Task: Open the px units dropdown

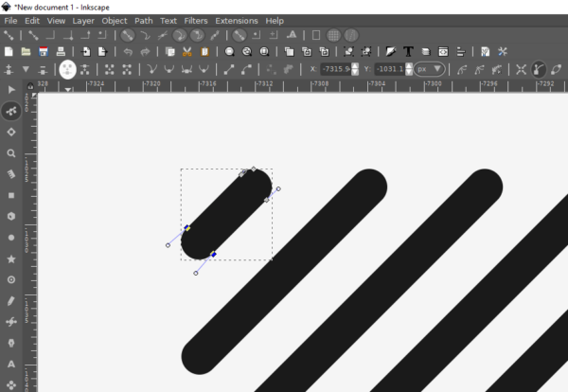Action: 429,69
